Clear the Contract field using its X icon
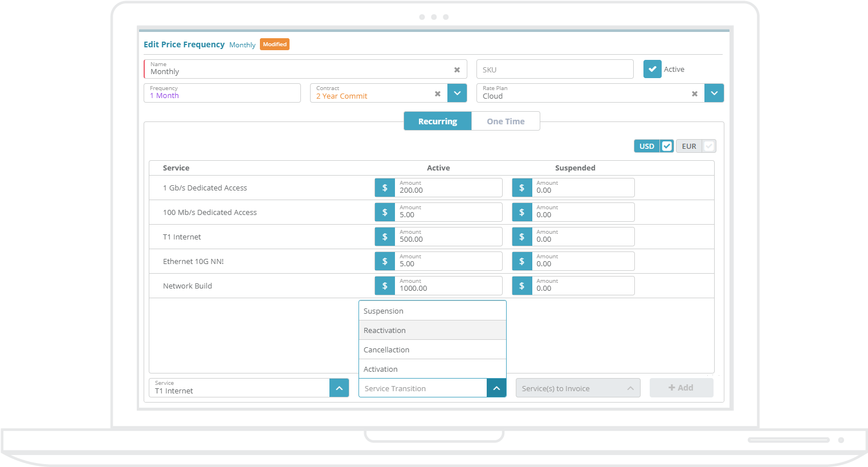Screen dimensions: 868x467 (x=438, y=93)
